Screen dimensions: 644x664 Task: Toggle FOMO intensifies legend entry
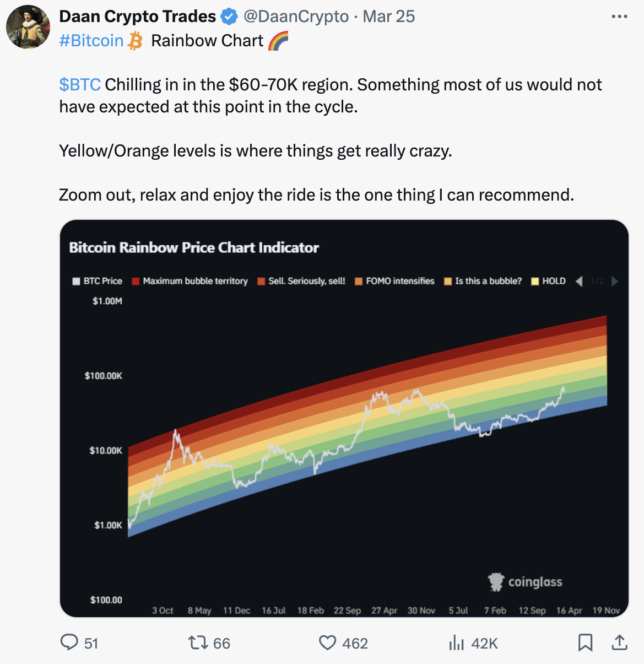tap(395, 281)
